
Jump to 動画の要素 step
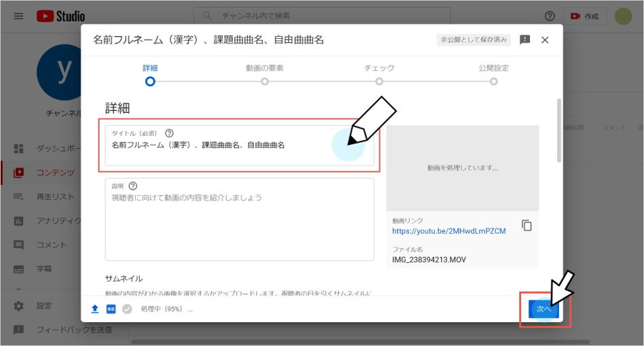264,81
